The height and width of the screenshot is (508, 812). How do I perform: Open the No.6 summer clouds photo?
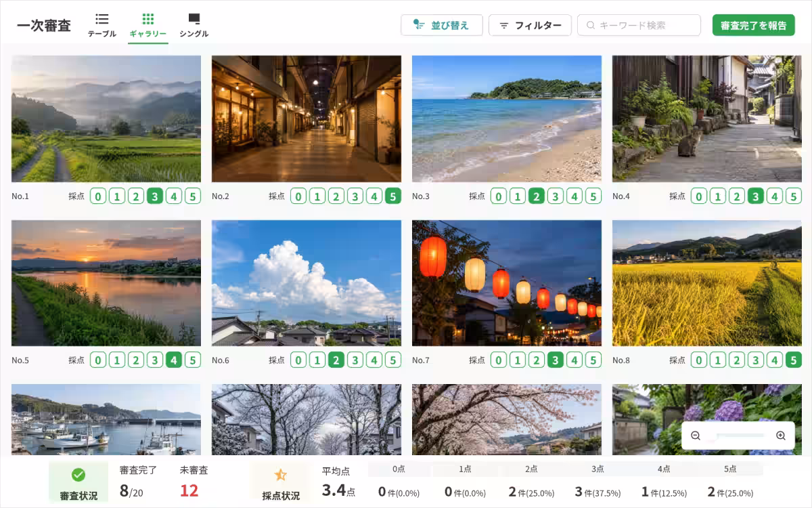[x=307, y=283]
